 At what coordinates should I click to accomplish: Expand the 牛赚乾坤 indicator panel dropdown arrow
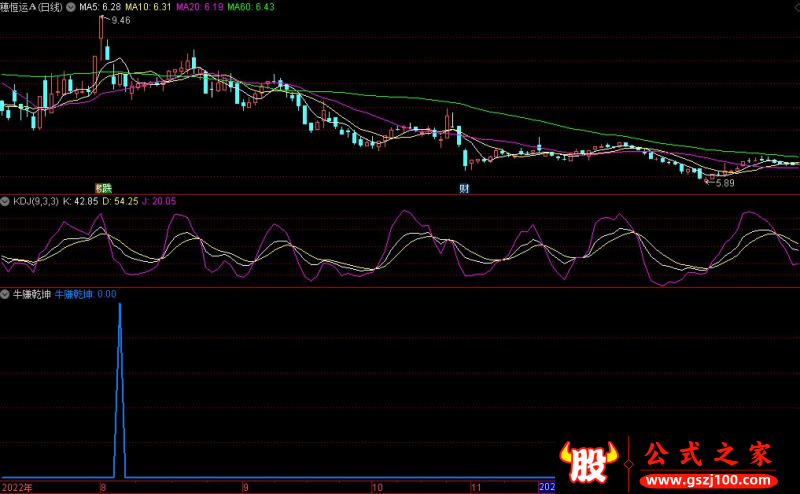(x=6, y=295)
